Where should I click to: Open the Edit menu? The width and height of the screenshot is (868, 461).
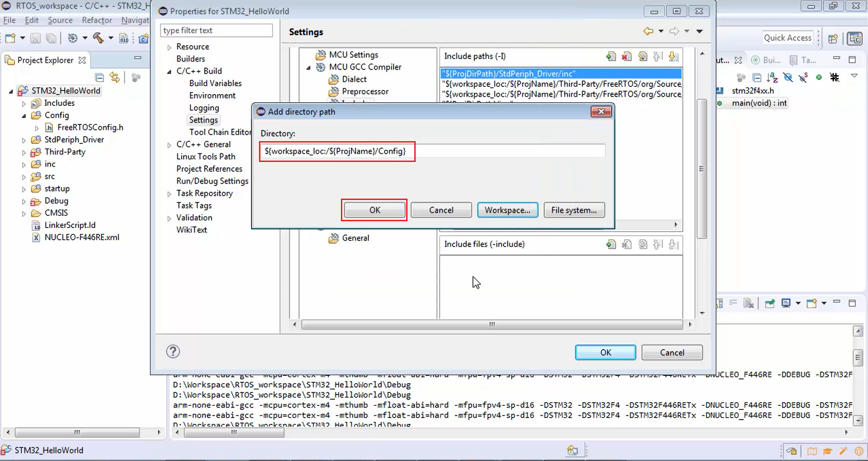click(x=31, y=20)
